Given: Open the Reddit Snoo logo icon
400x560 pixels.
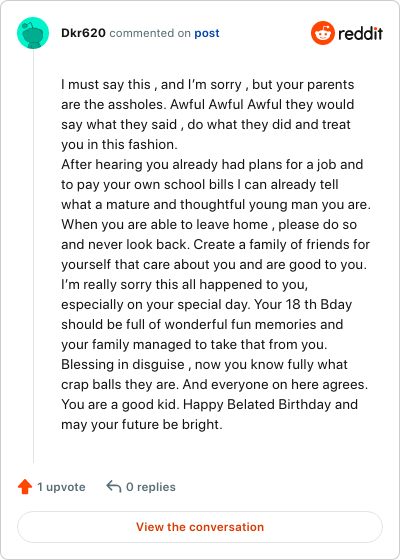Looking at the screenshot, I should point(322,33).
